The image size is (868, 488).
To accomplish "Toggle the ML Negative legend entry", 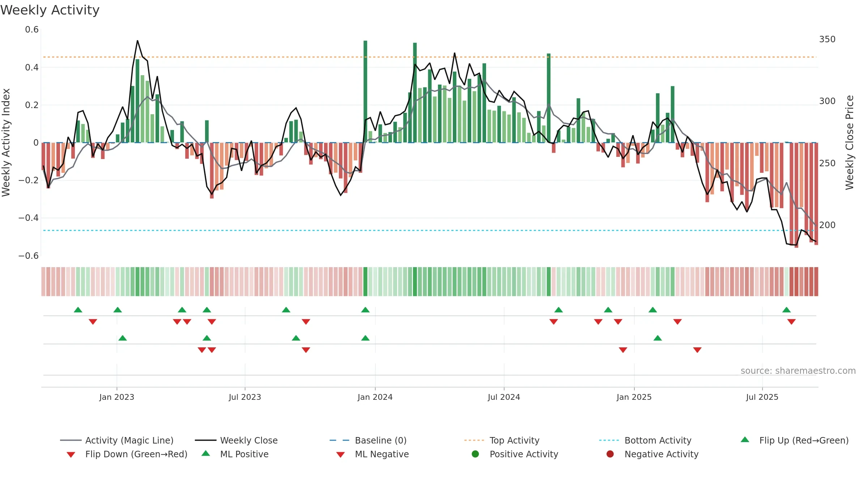I will click(372, 454).
